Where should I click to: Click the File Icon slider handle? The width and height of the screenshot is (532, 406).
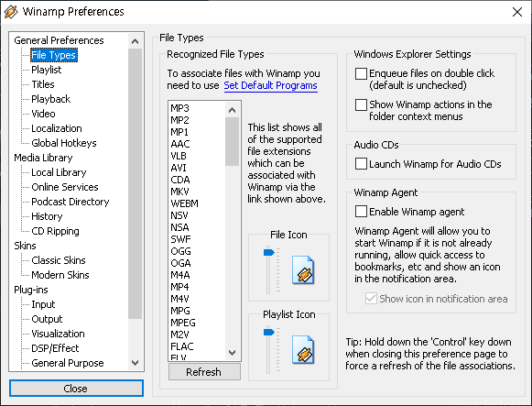pos(268,252)
